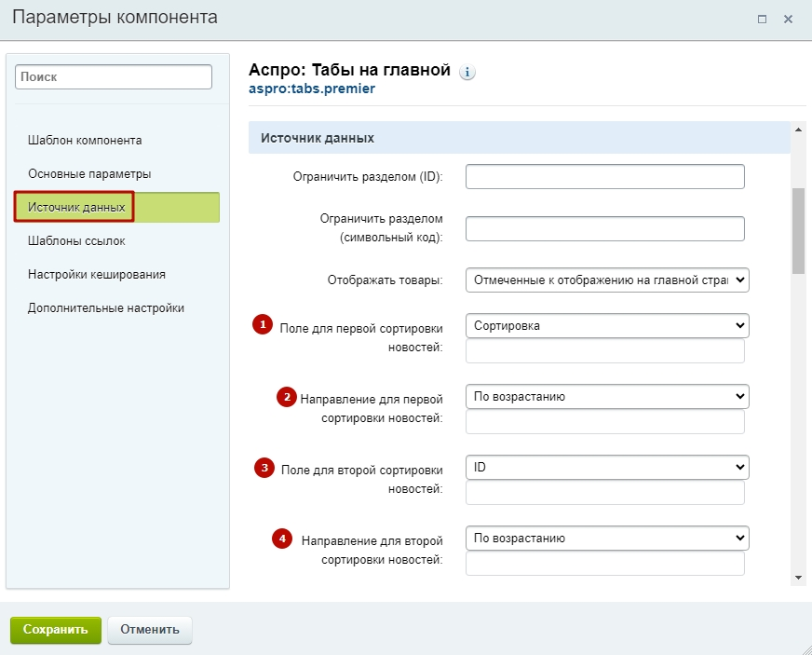Image resolution: width=812 pixels, height=655 pixels.
Task: Click the scrollbar down arrow
Action: click(x=798, y=578)
